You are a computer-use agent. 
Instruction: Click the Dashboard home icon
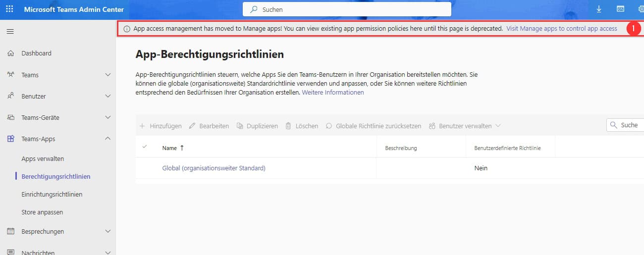click(10, 53)
